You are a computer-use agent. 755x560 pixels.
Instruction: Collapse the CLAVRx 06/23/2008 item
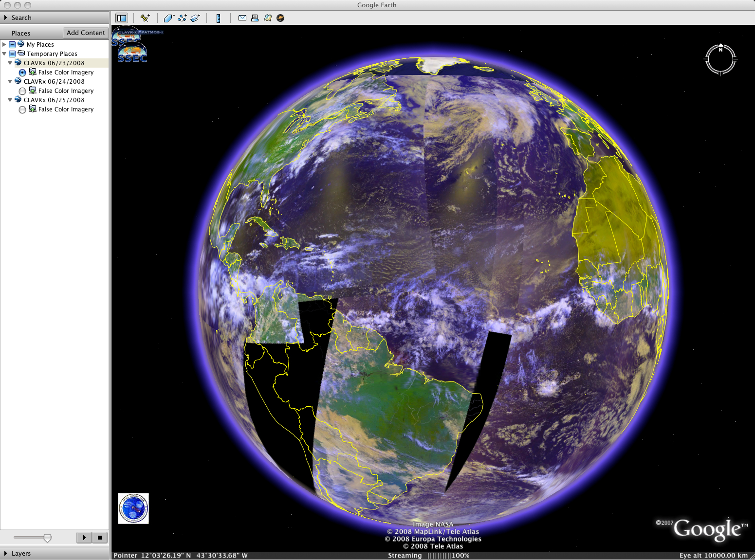[x=10, y=63]
